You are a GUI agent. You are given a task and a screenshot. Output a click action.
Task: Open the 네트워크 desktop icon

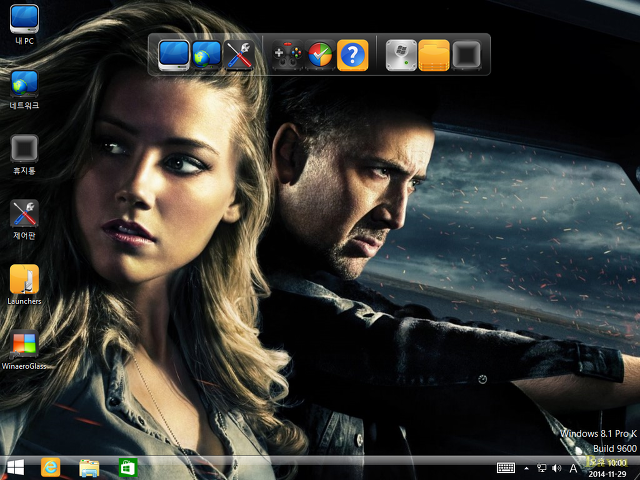click(24, 90)
